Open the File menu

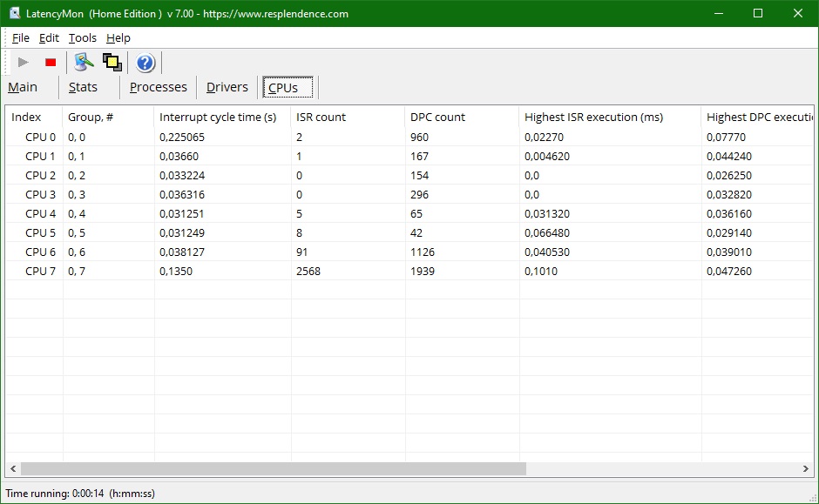coord(20,38)
